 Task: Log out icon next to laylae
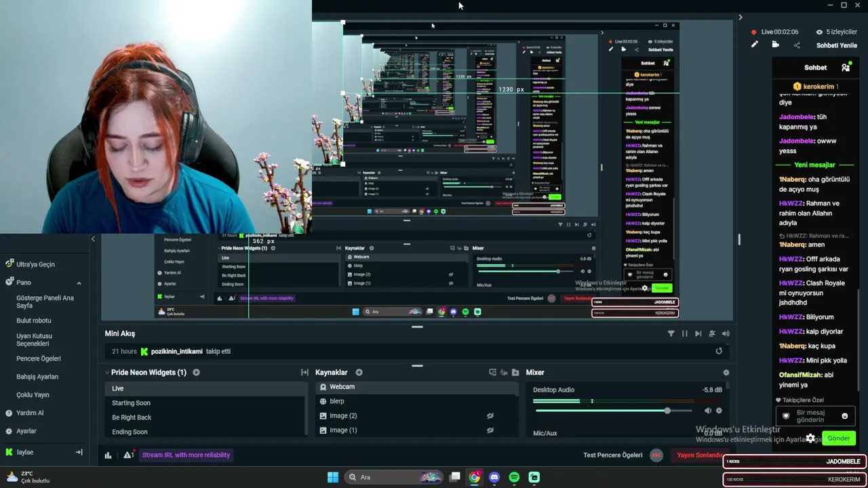coord(79,452)
